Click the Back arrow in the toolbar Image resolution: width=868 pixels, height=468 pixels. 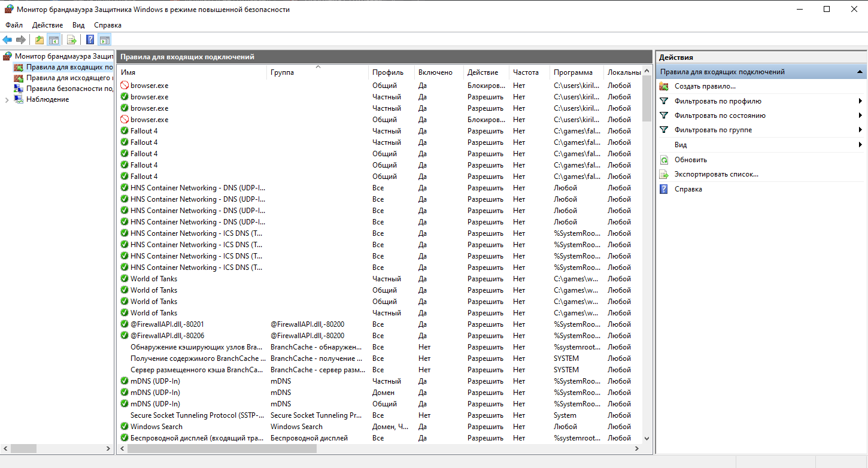[7, 40]
